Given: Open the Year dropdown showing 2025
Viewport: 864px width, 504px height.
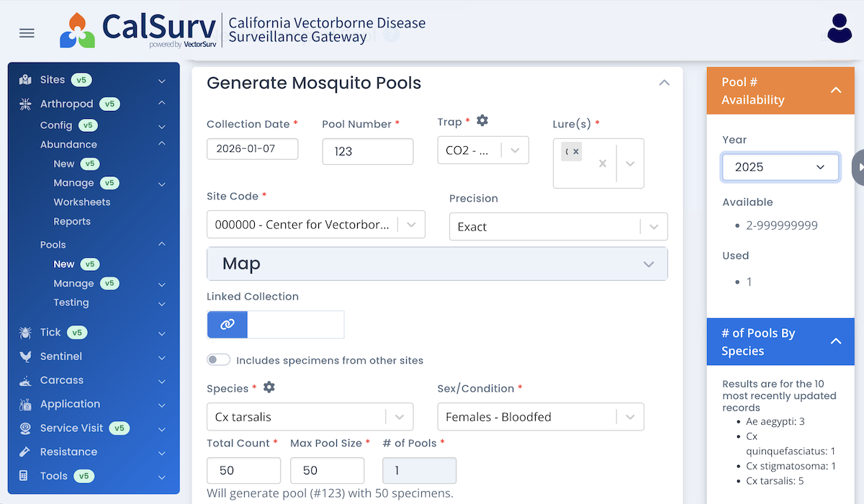Looking at the screenshot, I should click(x=780, y=167).
